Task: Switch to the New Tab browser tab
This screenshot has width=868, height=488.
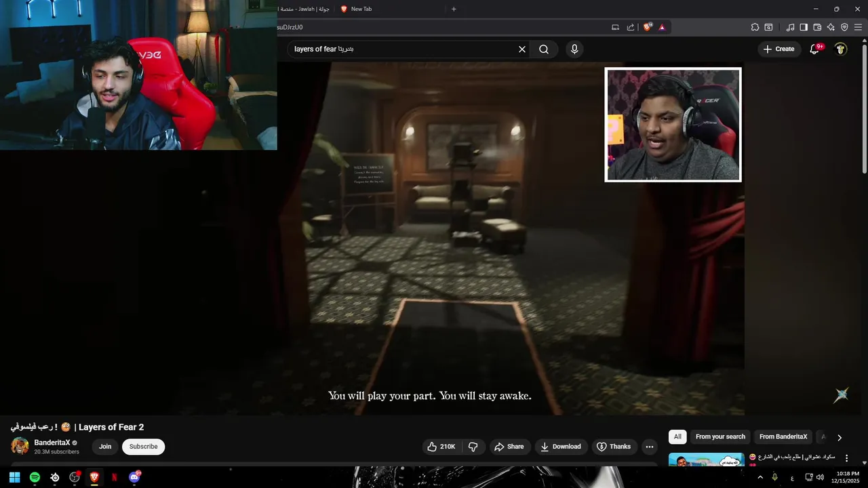Action: coord(390,9)
